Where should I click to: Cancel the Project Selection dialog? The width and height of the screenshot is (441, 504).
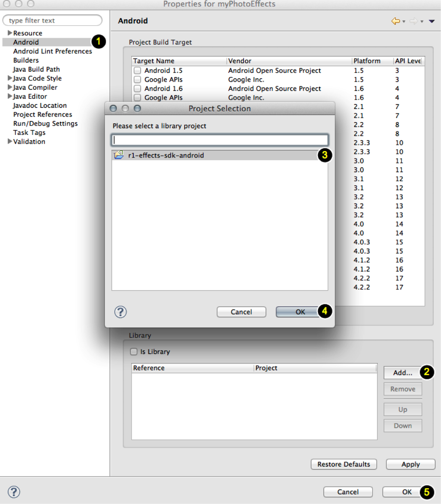pyautogui.click(x=241, y=312)
